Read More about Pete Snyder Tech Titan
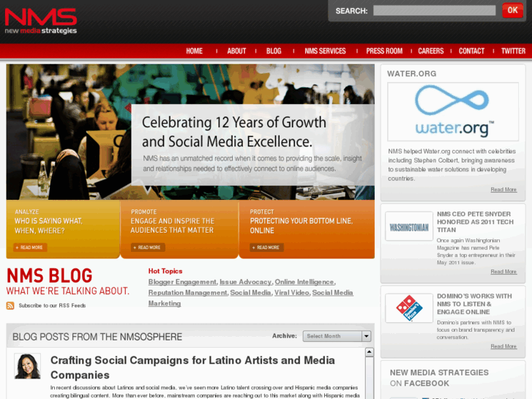532x399 pixels. pyautogui.click(x=503, y=272)
